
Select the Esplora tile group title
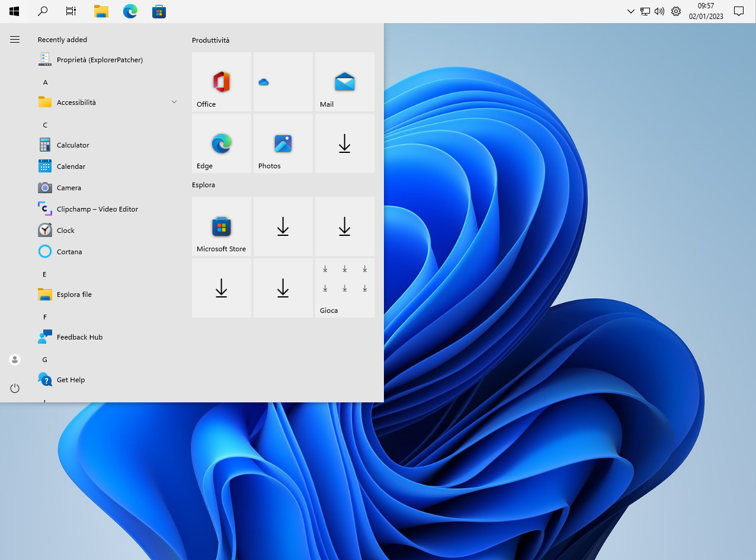coord(203,185)
